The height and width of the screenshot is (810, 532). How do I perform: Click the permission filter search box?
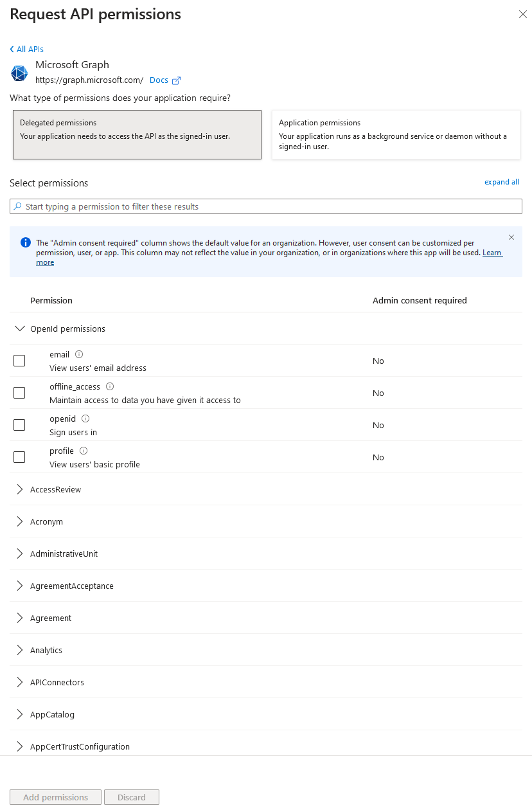pyautogui.click(x=266, y=206)
